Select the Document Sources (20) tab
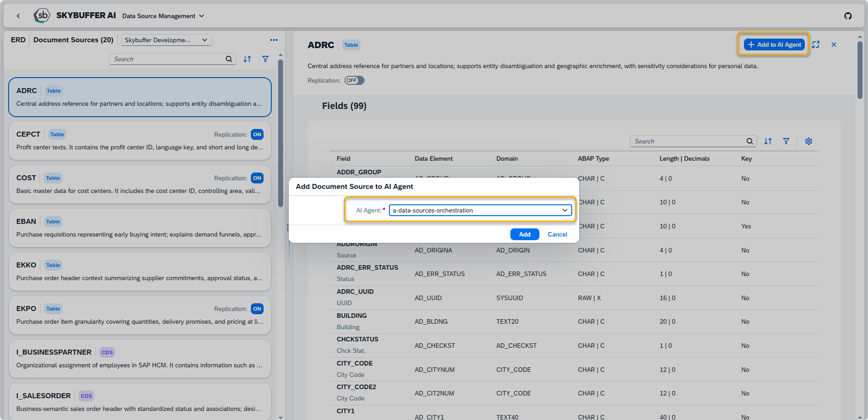The height and width of the screenshot is (420, 868). [x=73, y=40]
